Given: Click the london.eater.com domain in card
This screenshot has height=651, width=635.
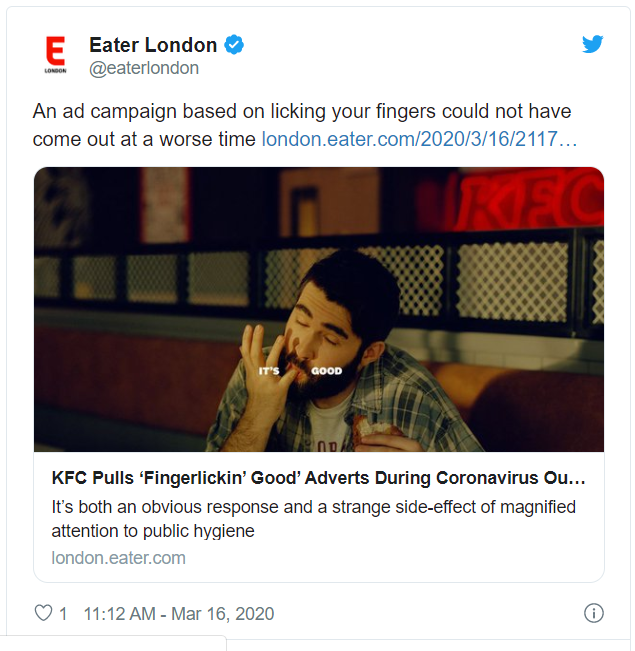Looking at the screenshot, I should pos(118,558).
